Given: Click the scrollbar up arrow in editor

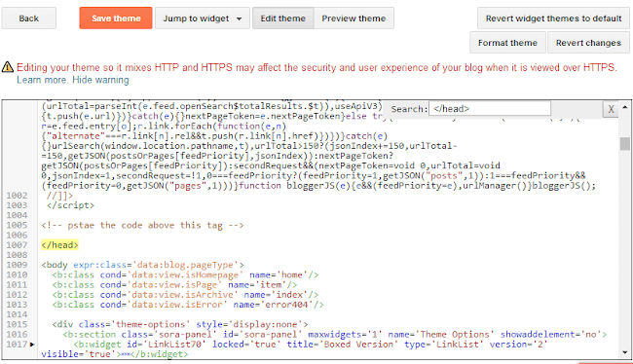Looking at the screenshot, I should coord(625,107).
